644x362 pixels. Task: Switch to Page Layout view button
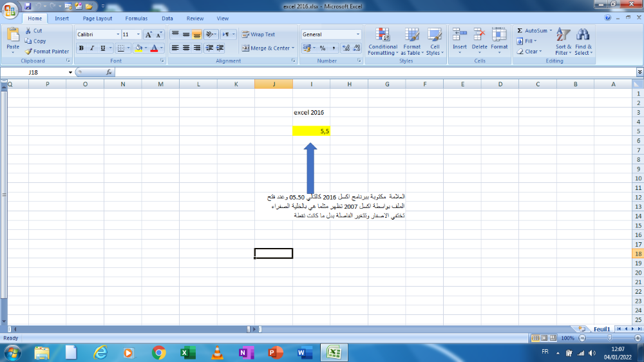coord(544,338)
